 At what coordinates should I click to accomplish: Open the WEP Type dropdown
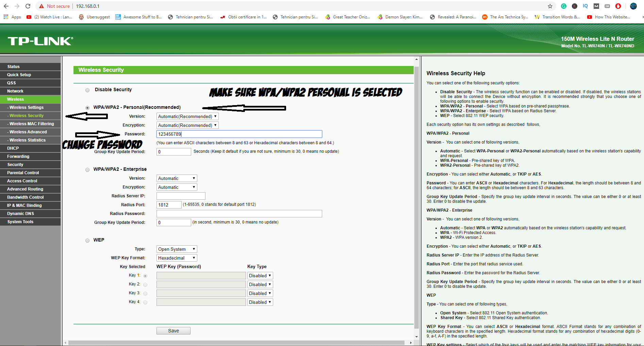pyautogui.click(x=176, y=249)
